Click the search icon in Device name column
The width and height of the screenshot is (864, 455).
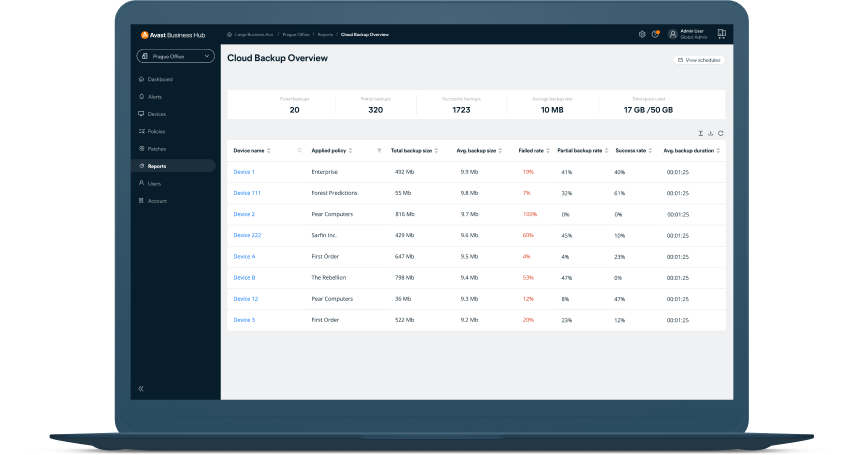pos(299,150)
